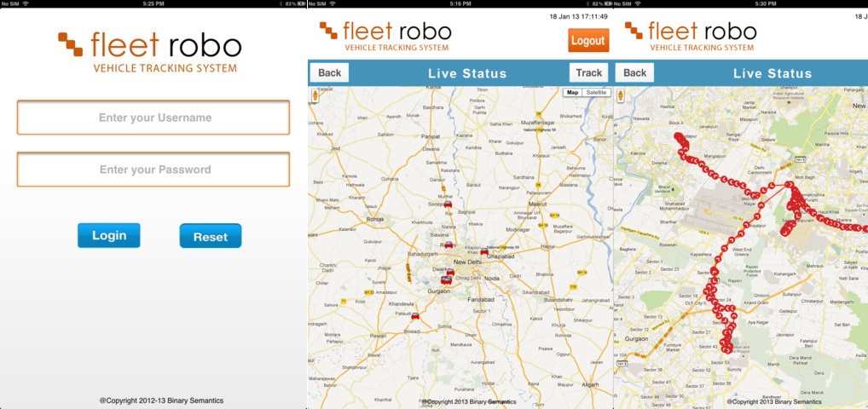868x409 pixels.
Task: Tap the Track button
Action: 588,72
